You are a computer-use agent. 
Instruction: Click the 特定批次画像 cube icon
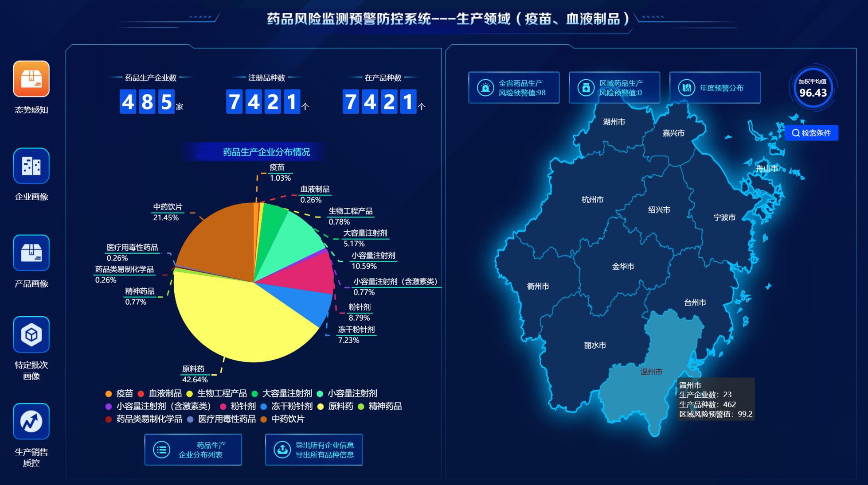(x=31, y=335)
